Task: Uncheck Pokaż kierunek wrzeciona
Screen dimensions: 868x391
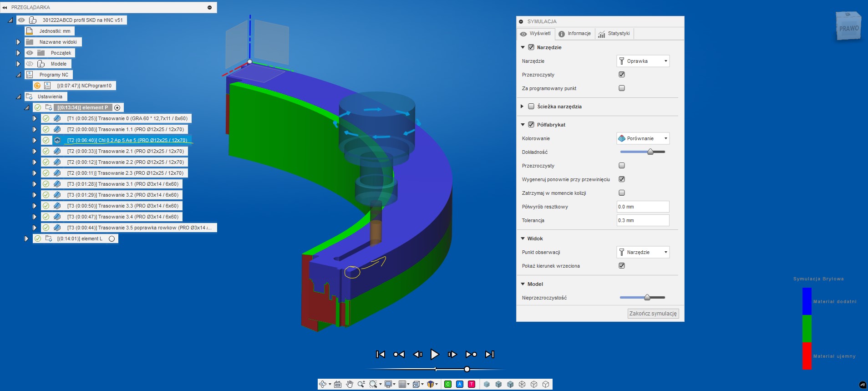Action: [x=622, y=266]
